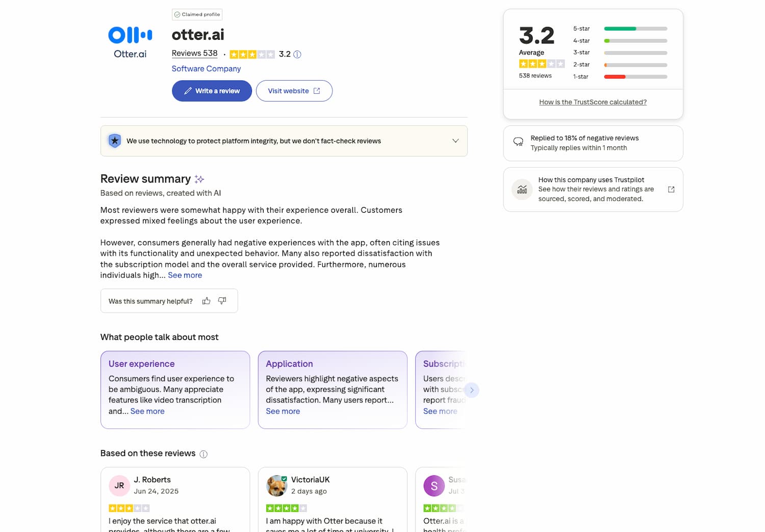Open the User experience topic card

coord(175,389)
